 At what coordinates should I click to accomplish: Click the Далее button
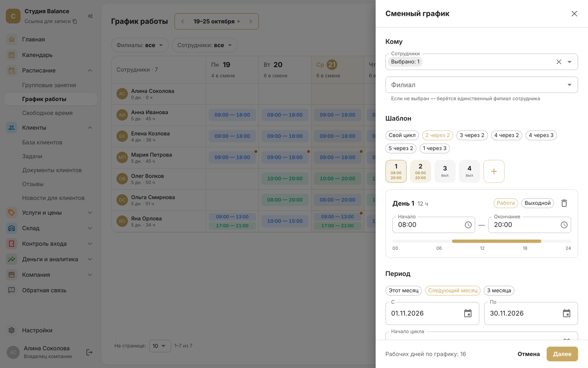click(562, 354)
